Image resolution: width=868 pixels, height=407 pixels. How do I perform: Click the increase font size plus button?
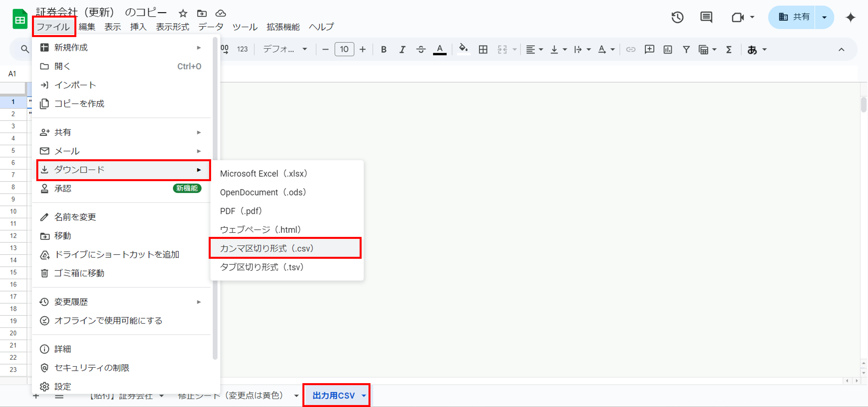[363, 50]
